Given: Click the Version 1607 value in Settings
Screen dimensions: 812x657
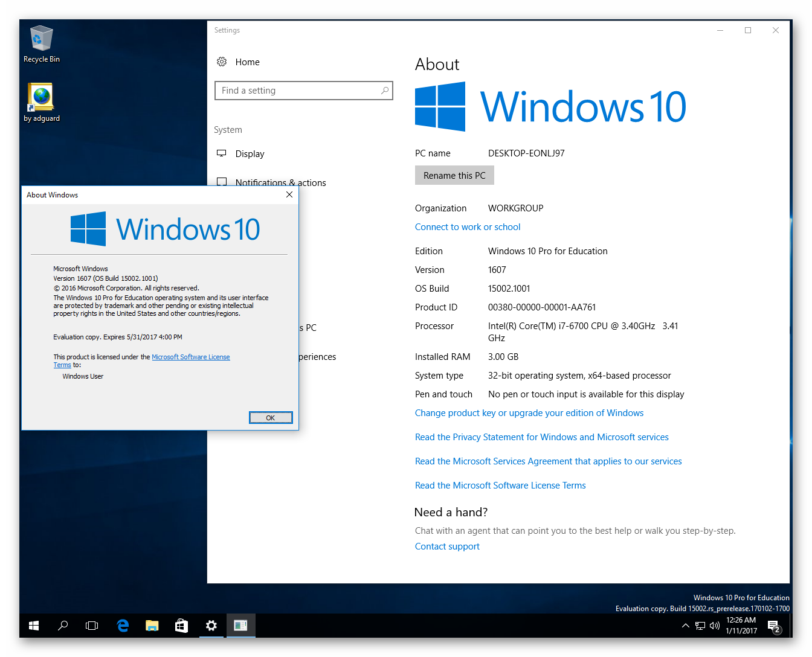Looking at the screenshot, I should 497,270.
